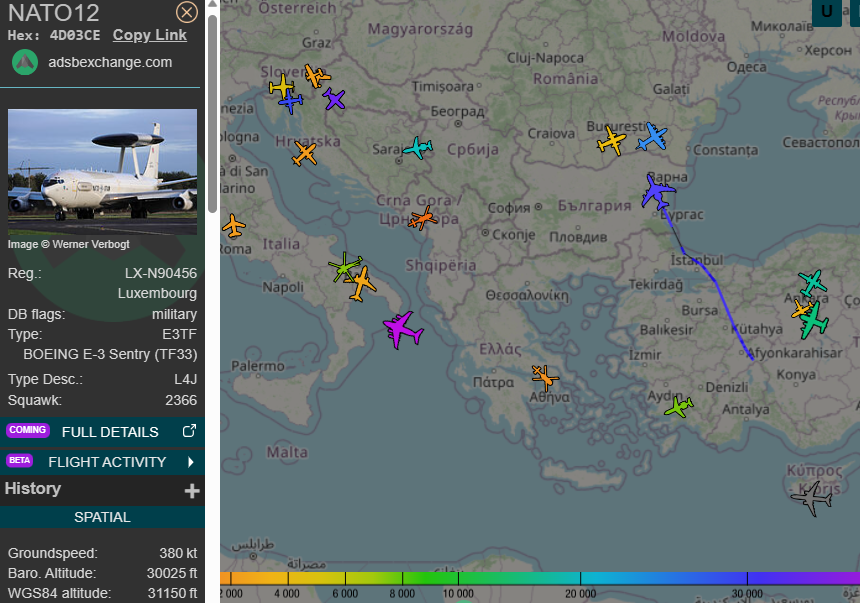This screenshot has width=860, height=603.
Task: Expand the FLIGHT ACTIVITY section
Action: click(x=102, y=462)
